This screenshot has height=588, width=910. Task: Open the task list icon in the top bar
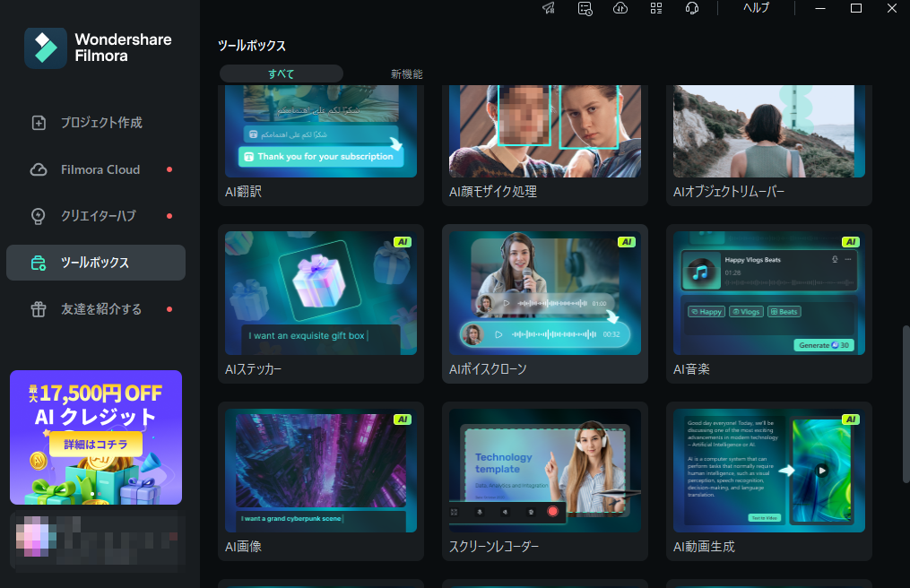pyautogui.click(x=585, y=8)
